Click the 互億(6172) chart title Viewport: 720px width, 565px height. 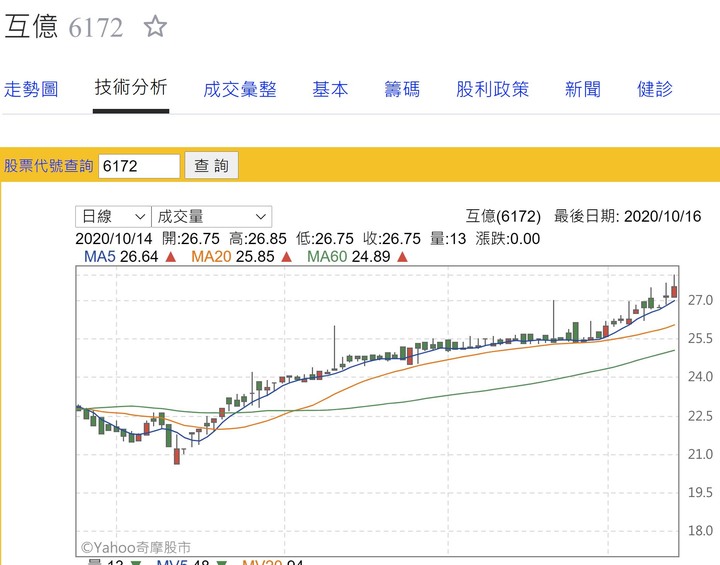coord(503,216)
